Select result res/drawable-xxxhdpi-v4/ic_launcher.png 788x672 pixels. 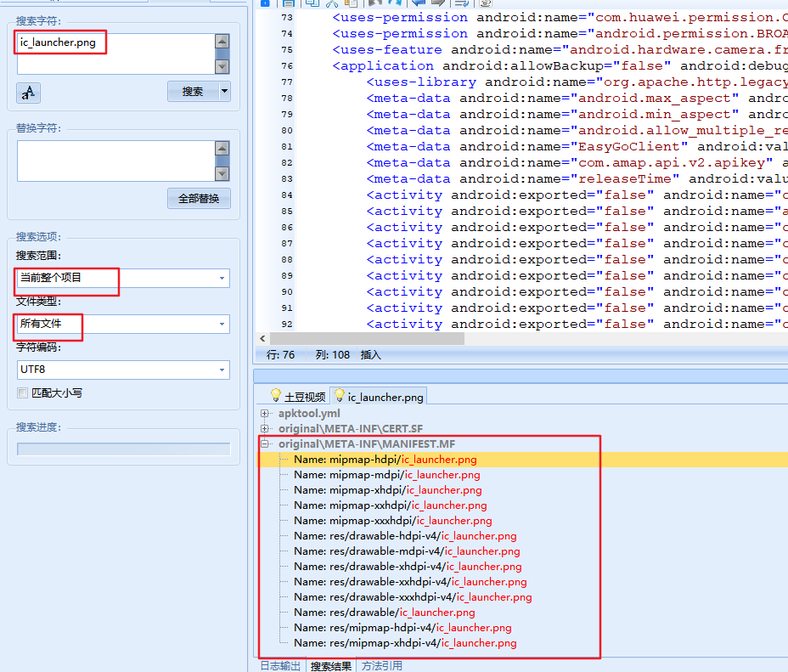pos(413,597)
